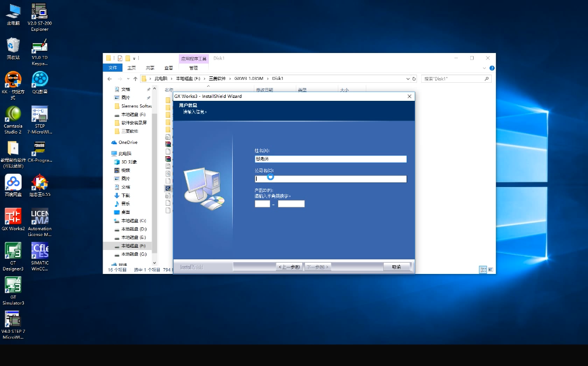Open the 管理 ribbon tab

tap(194, 68)
